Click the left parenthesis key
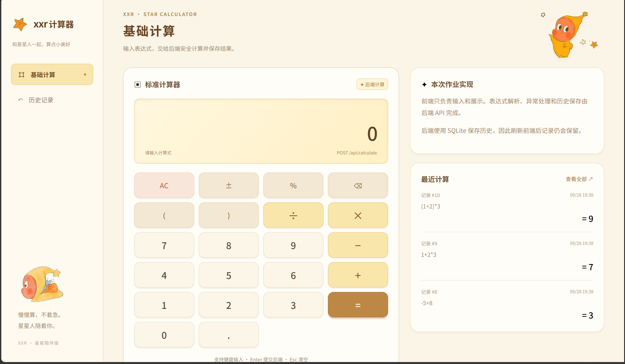The width and height of the screenshot is (625, 364). coord(164,215)
